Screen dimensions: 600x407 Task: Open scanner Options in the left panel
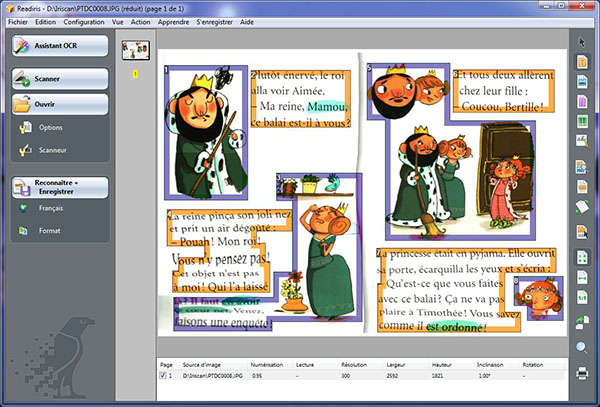click(x=50, y=128)
